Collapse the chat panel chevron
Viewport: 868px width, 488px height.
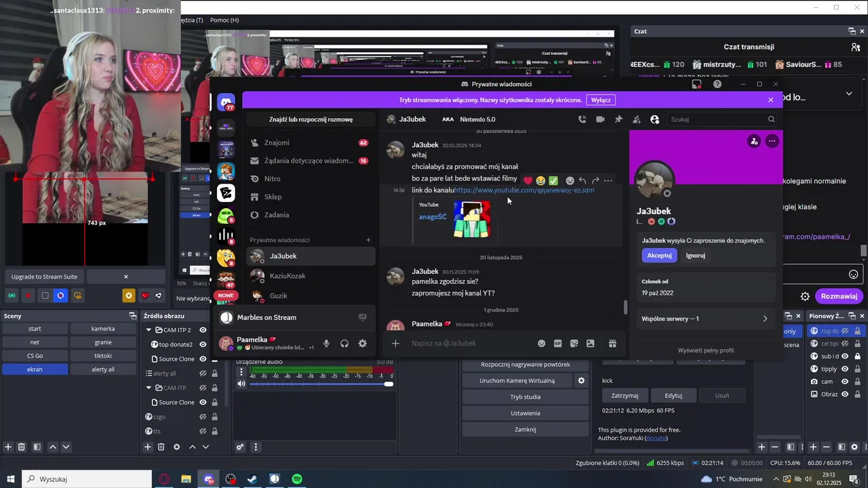[849, 94]
